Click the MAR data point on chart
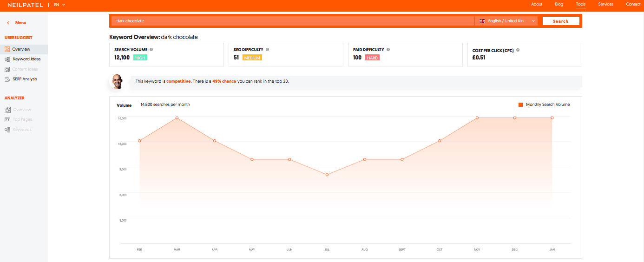Screen dimensions: 644x262 tap(177, 118)
